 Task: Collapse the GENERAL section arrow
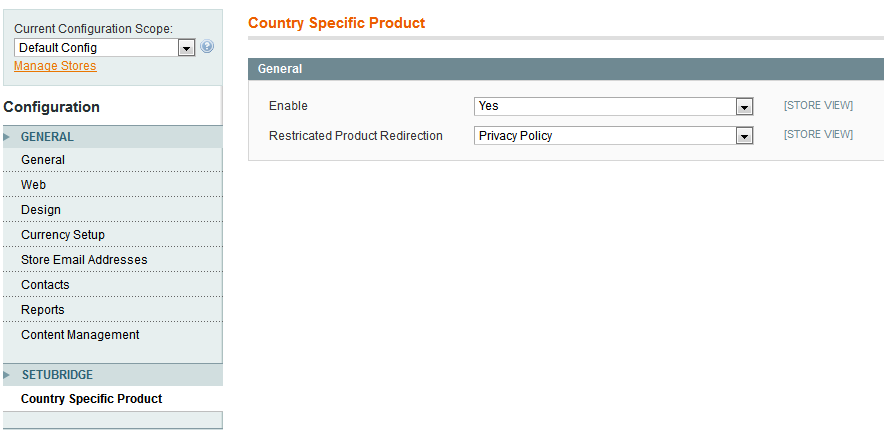click(8, 137)
